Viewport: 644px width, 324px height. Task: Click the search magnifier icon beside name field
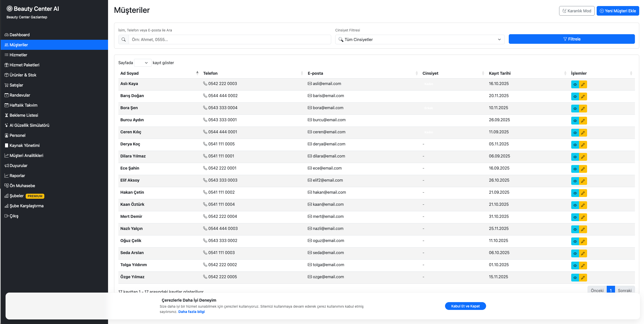pos(124,39)
